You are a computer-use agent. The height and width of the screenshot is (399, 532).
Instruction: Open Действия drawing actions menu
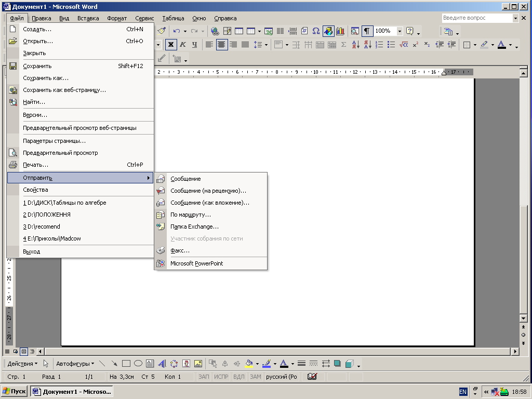coord(22,364)
